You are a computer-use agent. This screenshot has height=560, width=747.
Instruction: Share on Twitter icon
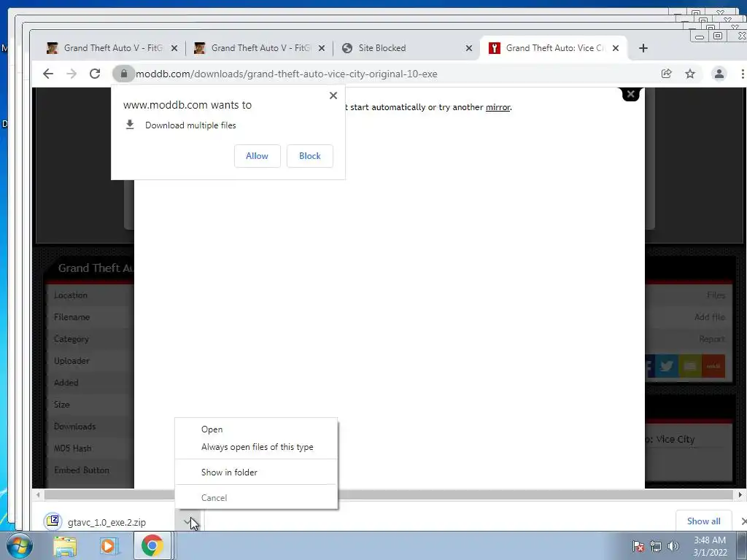(666, 366)
